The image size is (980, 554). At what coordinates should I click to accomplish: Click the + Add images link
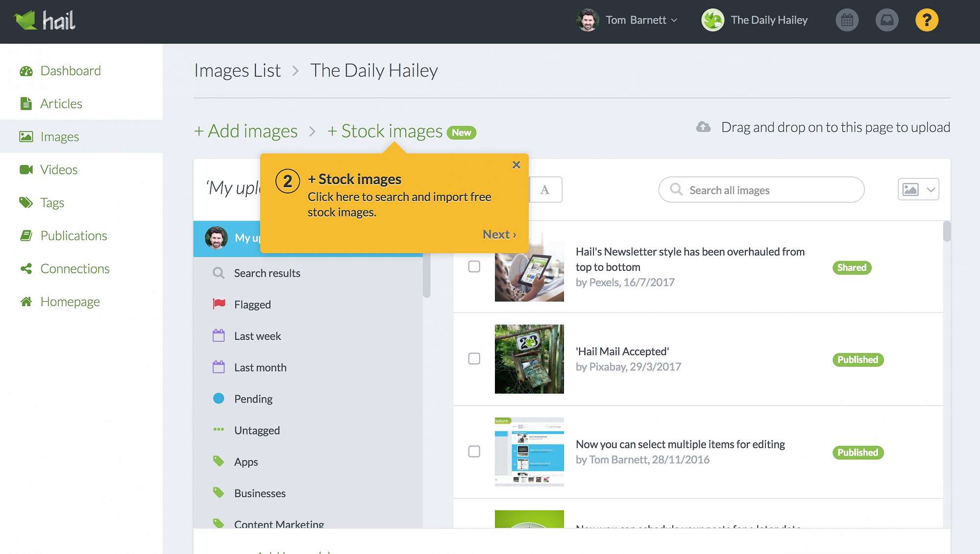[245, 131]
